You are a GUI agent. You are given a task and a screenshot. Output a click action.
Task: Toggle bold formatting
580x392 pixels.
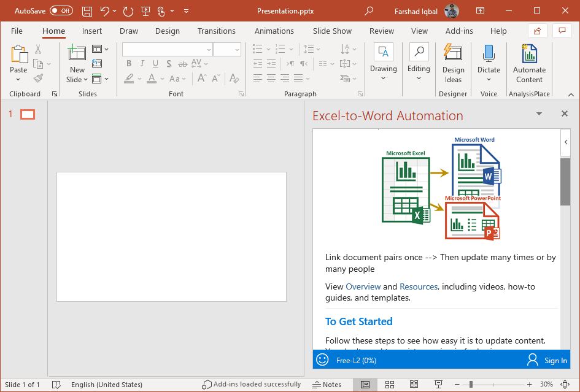pyautogui.click(x=128, y=63)
